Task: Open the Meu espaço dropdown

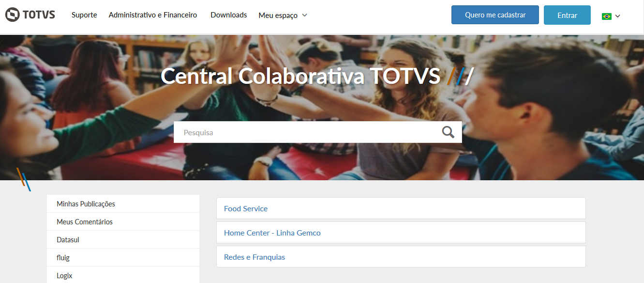Action: point(283,15)
